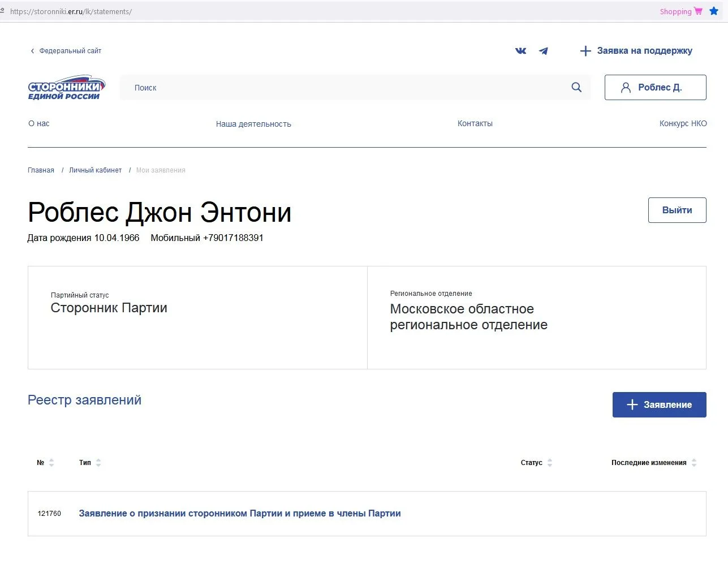
Task: Sort by Последние изменения column
Action: 693,463
